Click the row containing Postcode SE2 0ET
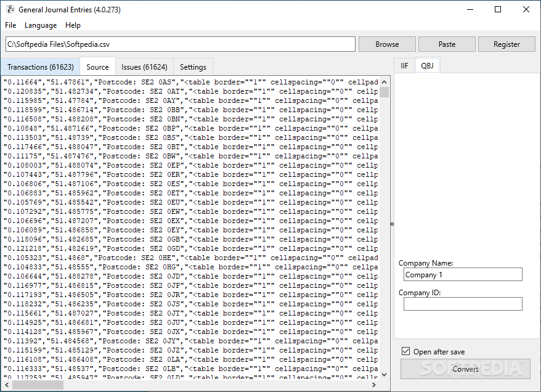This screenshot has width=541, height=392. coord(191,194)
